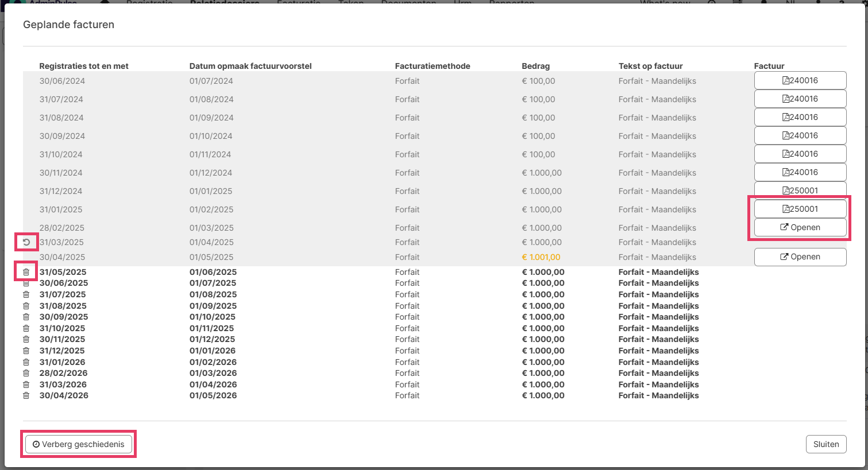Remove the 30/06/2025 planned invoice via trash icon
868x470 pixels.
pyautogui.click(x=26, y=283)
